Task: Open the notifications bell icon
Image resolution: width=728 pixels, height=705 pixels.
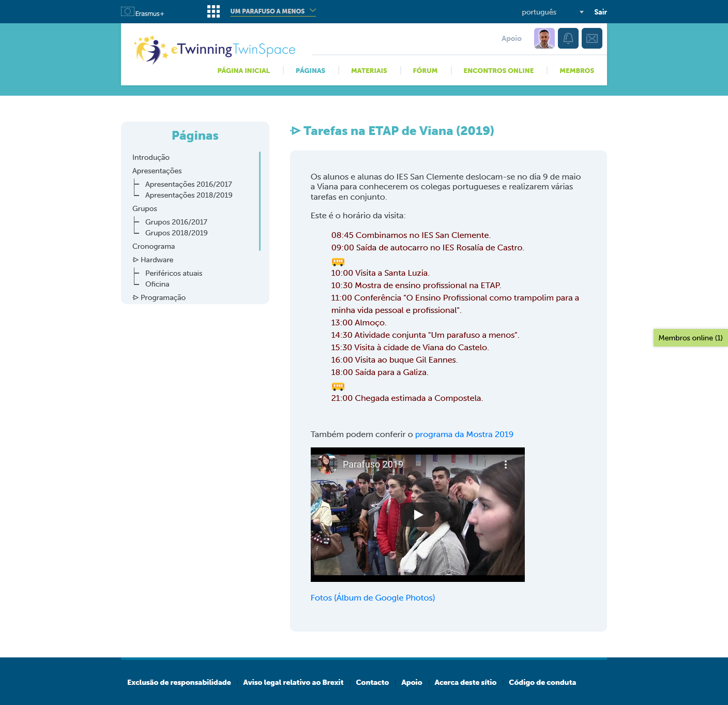Action: [x=568, y=38]
